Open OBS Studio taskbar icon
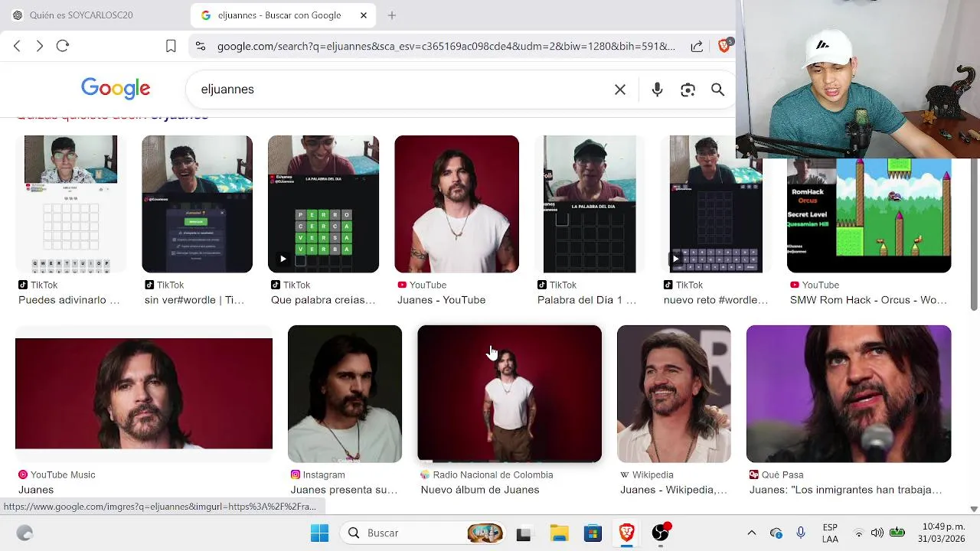This screenshot has height=551, width=980. (x=660, y=533)
